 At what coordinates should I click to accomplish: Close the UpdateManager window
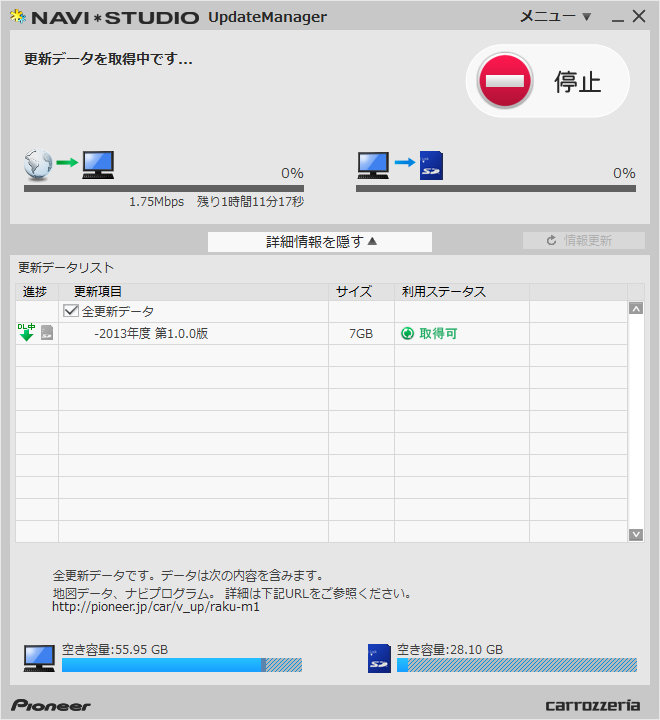[x=639, y=17]
